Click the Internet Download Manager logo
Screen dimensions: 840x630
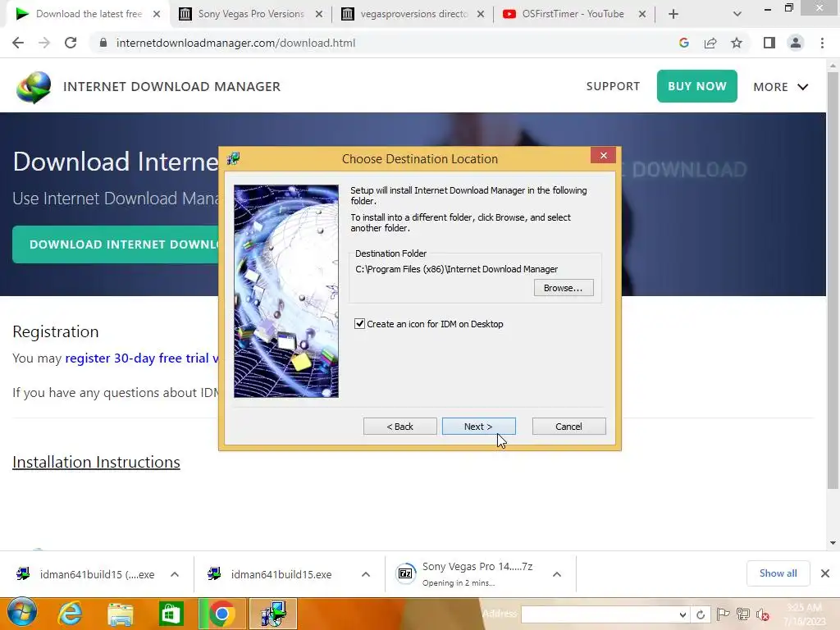click(33, 87)
